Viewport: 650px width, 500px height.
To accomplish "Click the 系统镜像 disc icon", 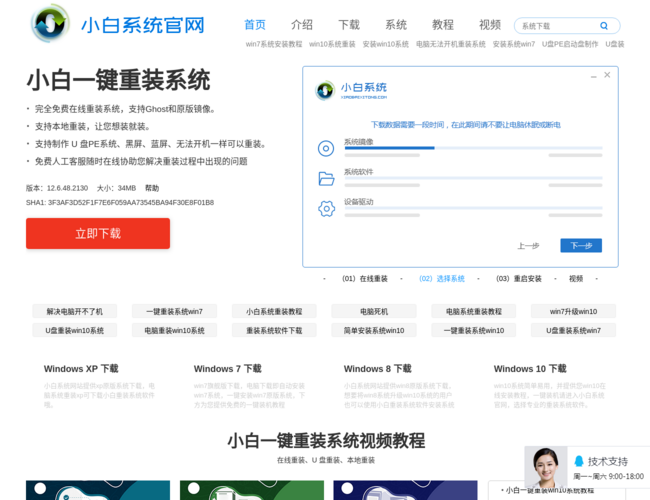I will pos(326,148).
